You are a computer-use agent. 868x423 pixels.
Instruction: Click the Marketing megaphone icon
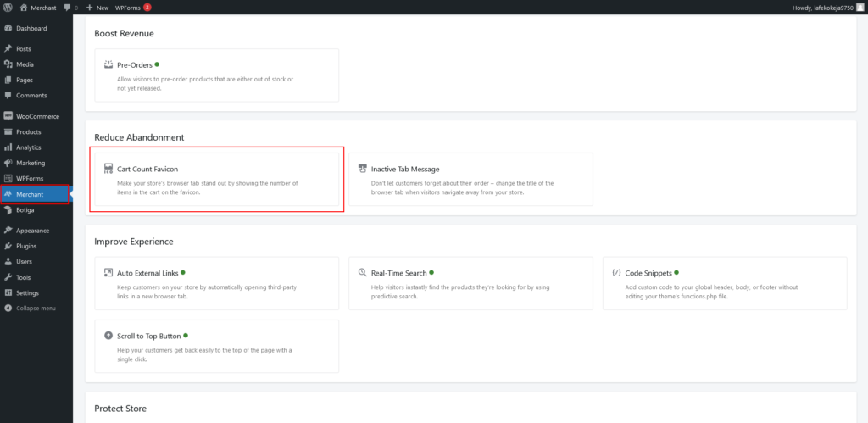[x=8, y=163]
